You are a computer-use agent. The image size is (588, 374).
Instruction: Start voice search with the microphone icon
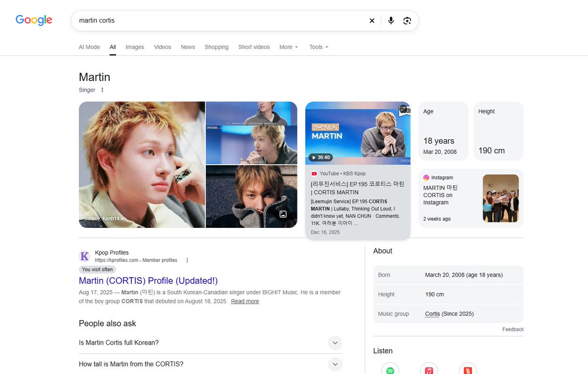click(x=391, y=21)
